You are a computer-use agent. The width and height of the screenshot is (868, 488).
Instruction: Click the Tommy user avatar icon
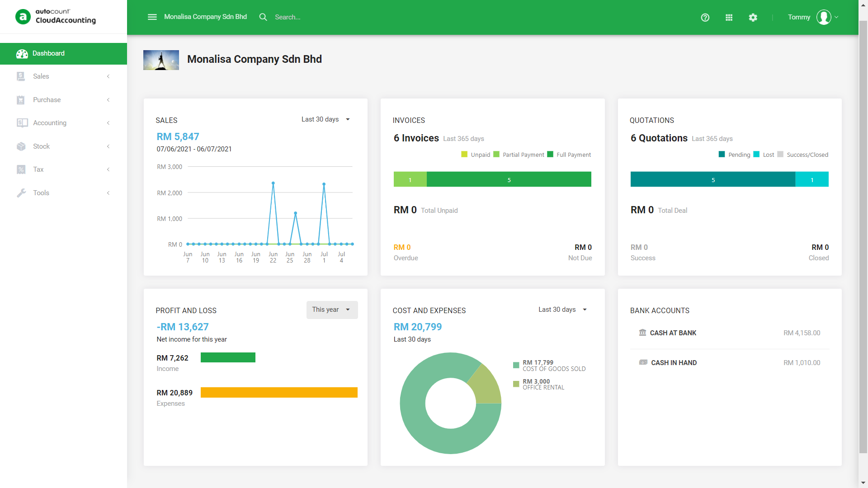tap(824, 17)
